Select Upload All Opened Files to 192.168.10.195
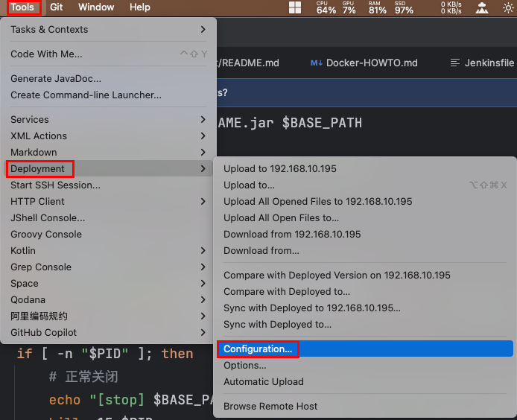This screenshot has height=420, width=517. point(365,201)
